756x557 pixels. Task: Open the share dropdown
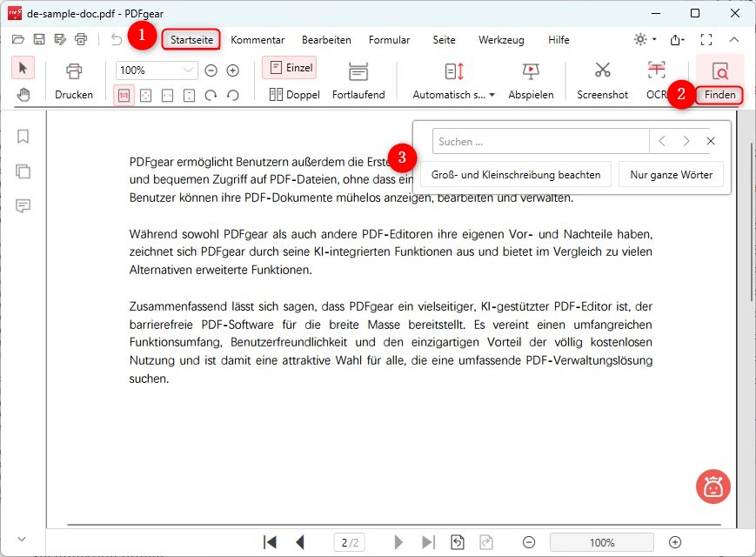coord(677,39)
